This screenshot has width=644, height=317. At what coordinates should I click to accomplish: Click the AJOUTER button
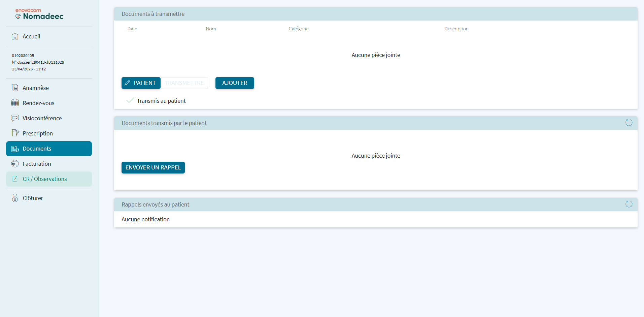tap(235, 83)
